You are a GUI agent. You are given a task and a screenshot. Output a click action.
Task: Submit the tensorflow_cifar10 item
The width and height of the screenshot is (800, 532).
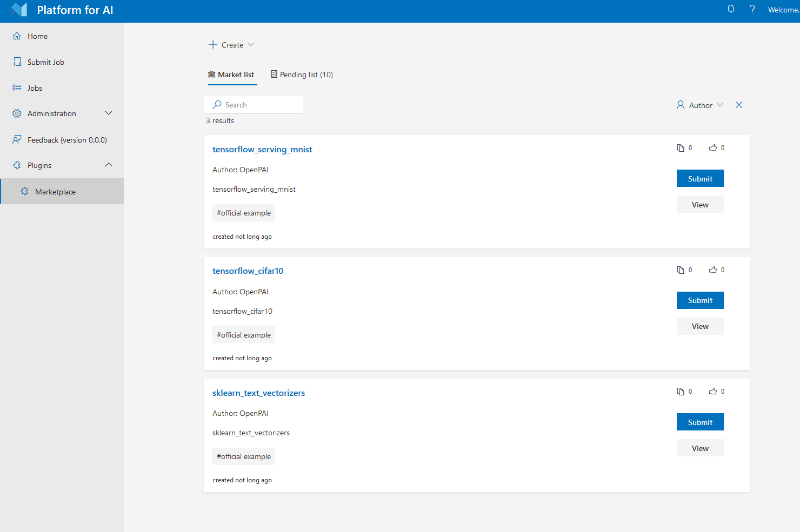click(700, 300)
